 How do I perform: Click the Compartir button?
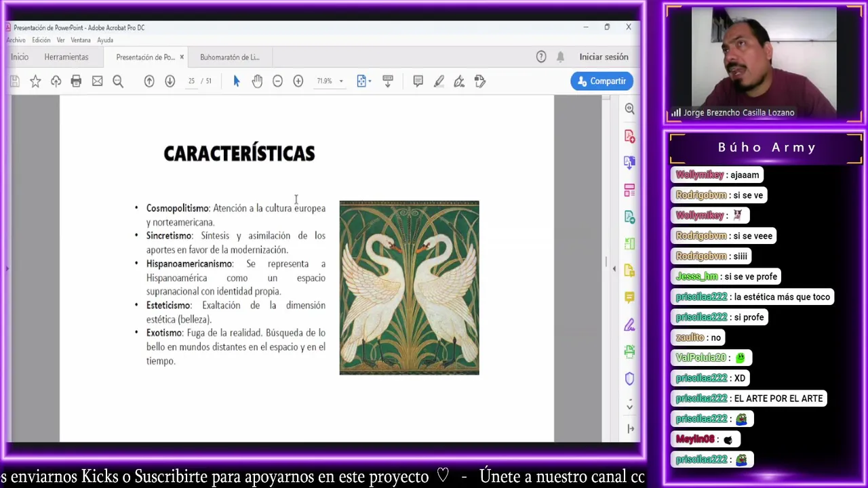[x=602, y=81]
